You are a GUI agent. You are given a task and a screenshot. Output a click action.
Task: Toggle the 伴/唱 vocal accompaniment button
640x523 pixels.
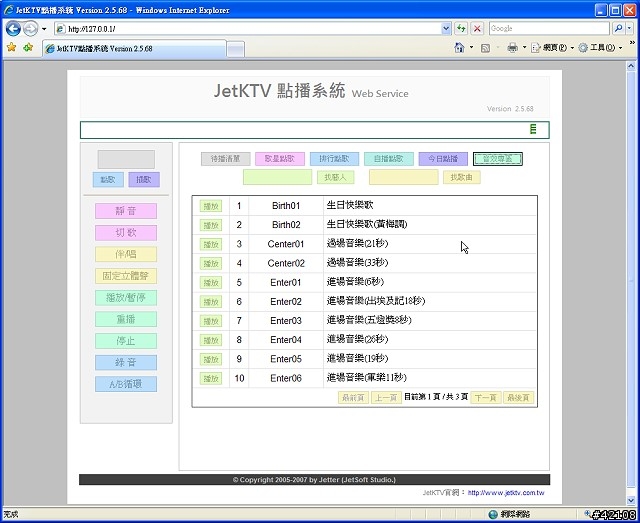point(126,254)
